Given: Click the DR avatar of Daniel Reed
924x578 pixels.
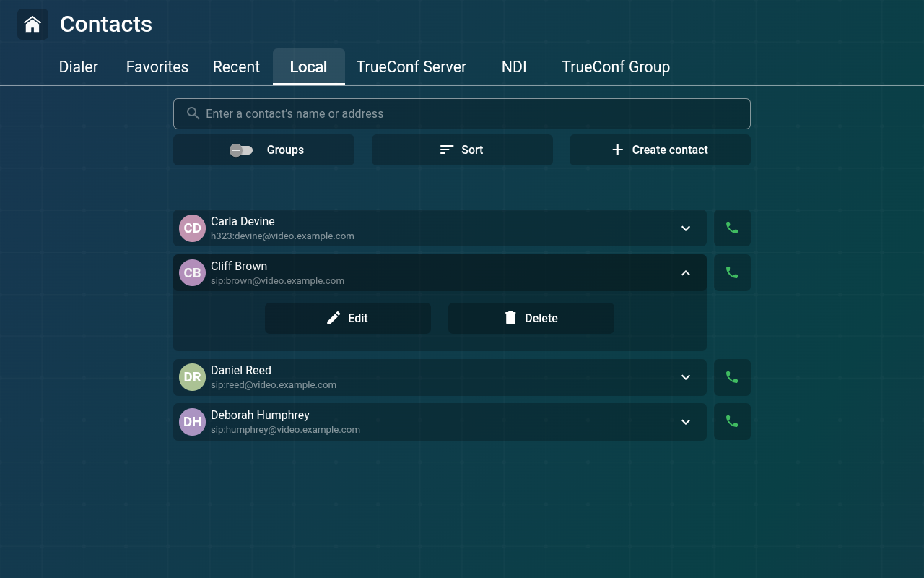Looking at the screenshot, I should tap(192, 377).
